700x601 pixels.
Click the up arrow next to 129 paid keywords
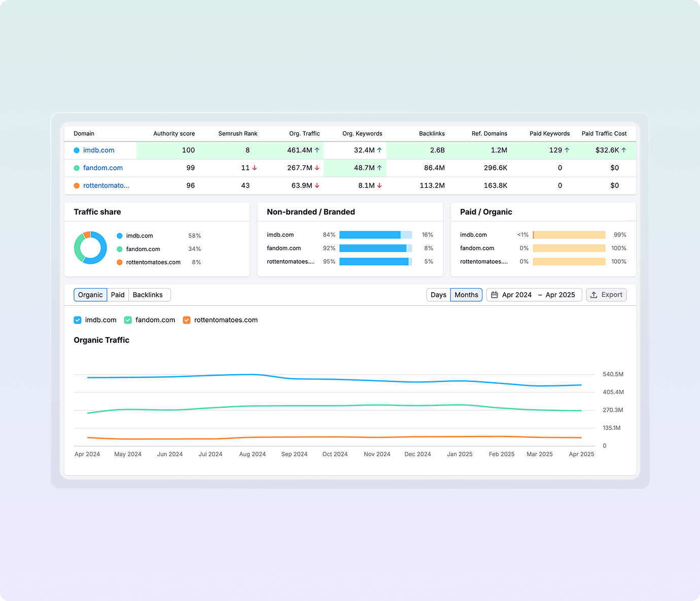tap(567, 150)
